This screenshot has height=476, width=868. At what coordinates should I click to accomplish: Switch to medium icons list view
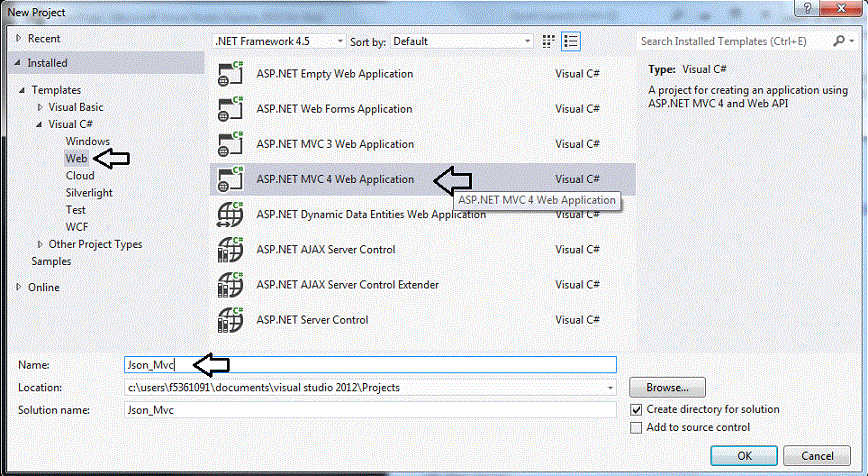coord(571,42)
